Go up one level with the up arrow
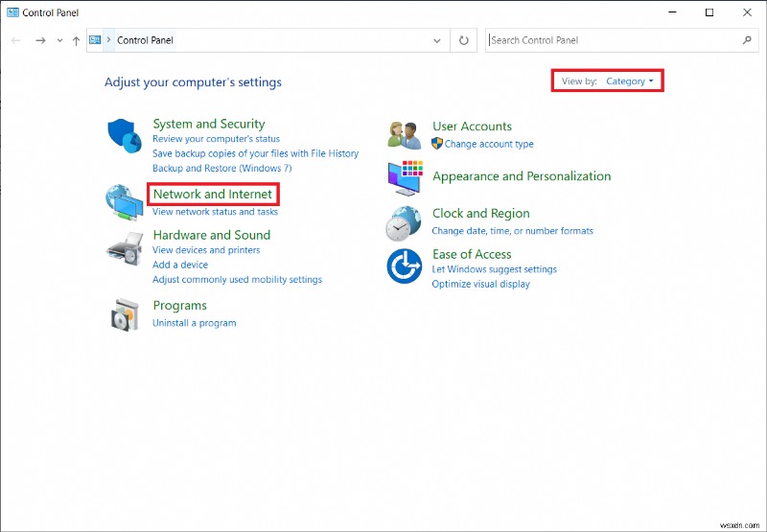Viewport: 767px width, 532px height. (x=77, y=40)
